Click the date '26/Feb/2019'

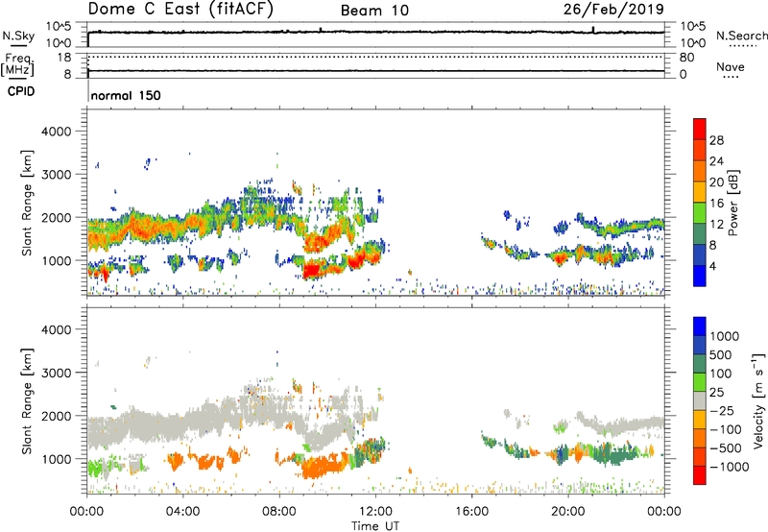pyautogui.click(x=613, y=9)
